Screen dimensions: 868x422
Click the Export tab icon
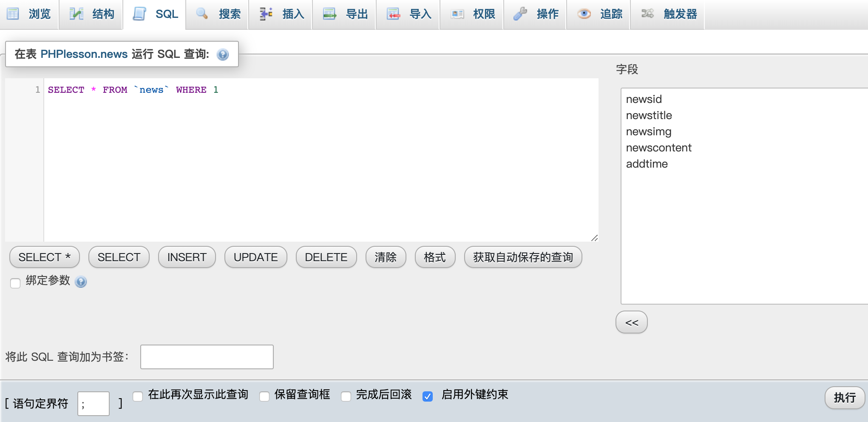pos(329,14)
